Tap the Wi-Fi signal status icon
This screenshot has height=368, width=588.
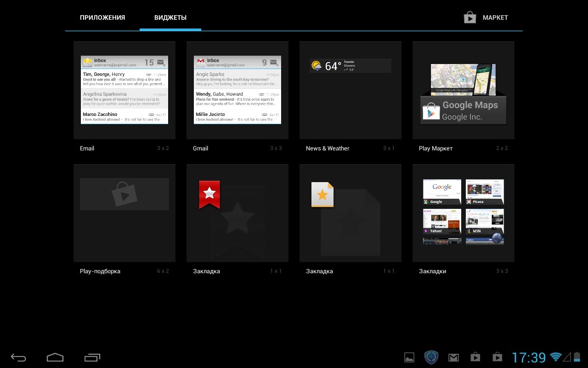tap(556, 357)
